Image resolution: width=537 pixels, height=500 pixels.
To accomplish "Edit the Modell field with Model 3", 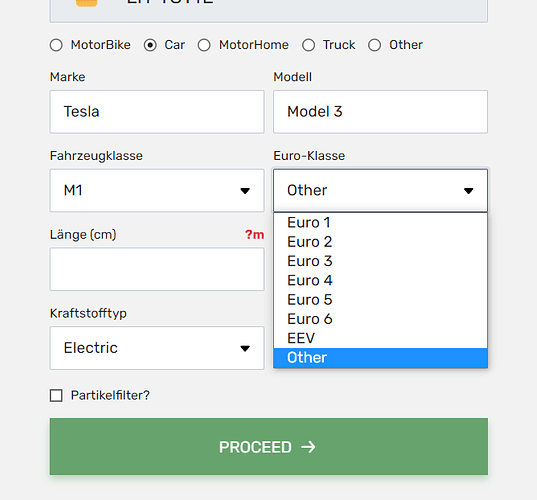I will [x=380, y=112].
